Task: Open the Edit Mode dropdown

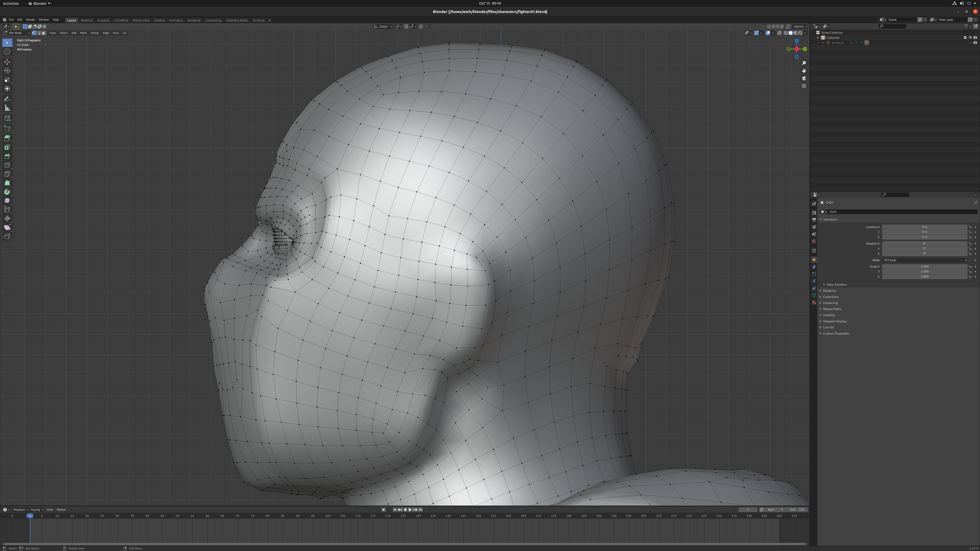Action: [16, 33]
